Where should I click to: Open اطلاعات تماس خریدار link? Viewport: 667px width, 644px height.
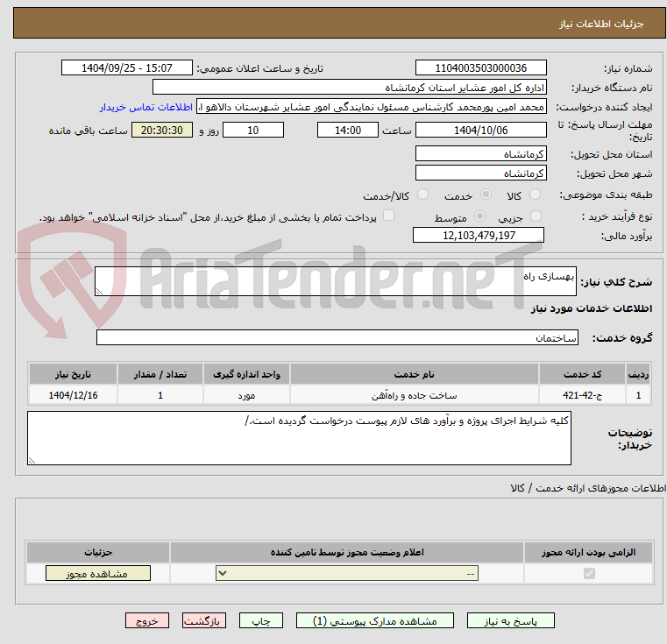146,107
